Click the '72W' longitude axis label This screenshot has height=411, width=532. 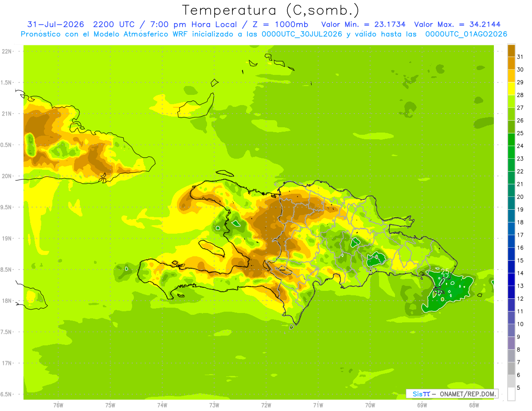point(266,404)
